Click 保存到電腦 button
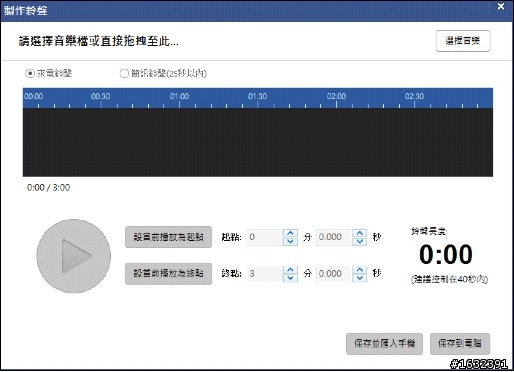Screen dimensions: 514x372 point(460,343)
